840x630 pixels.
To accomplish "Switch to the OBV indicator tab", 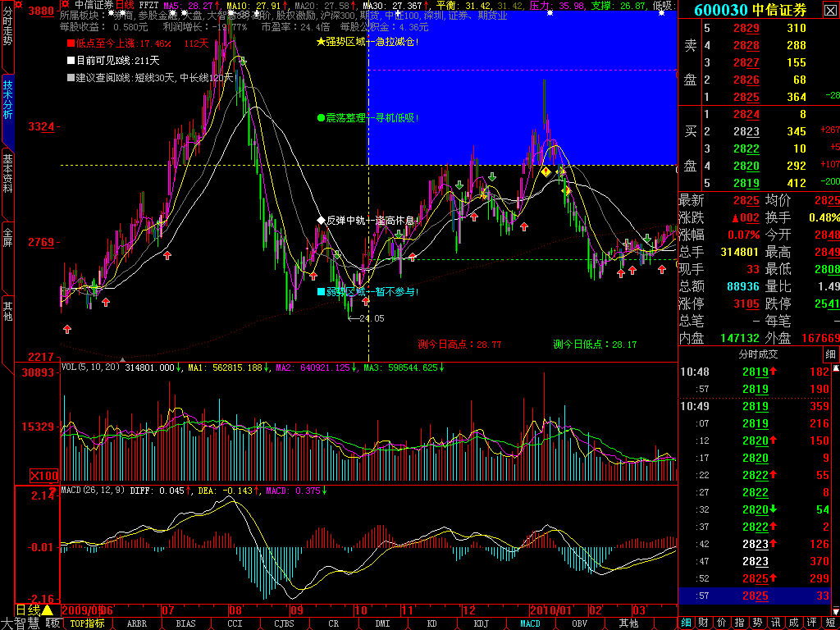I will point(579,623).
